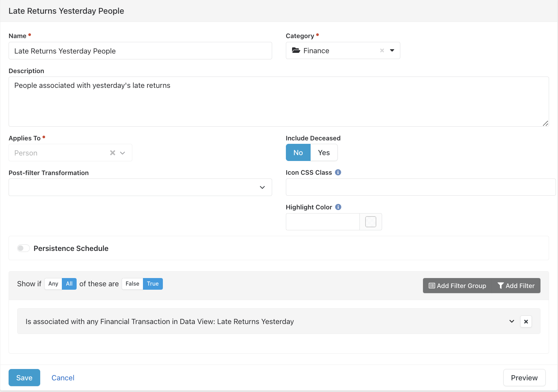
Task: Set Include Deceased to Yes
Action: pyautogui.click(x=324, y=152)
